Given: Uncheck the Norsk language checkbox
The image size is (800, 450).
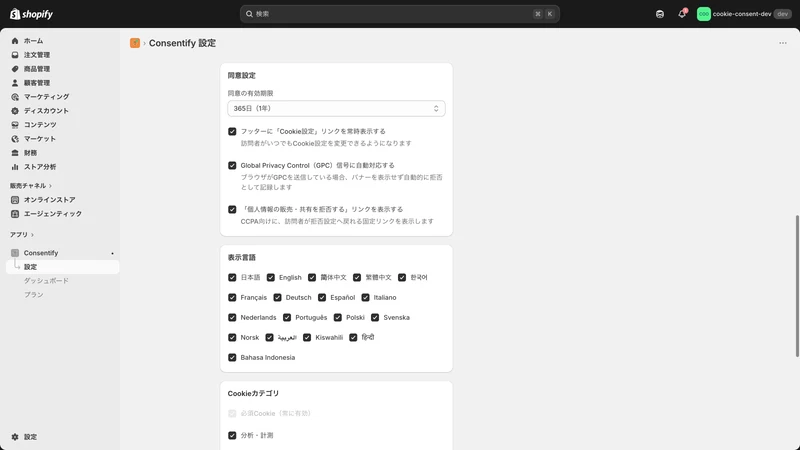Looking at the screenshot, I should click(232, 337).
